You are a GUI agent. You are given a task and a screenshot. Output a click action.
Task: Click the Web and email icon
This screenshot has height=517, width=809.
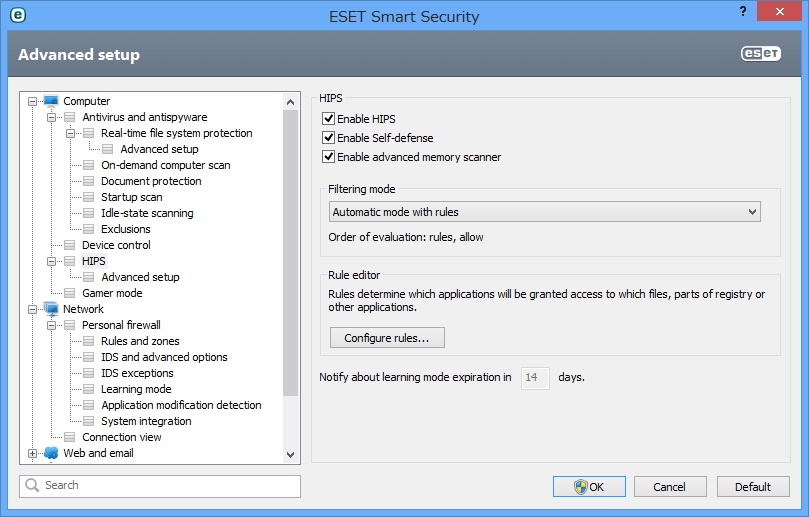coord(51,453)
